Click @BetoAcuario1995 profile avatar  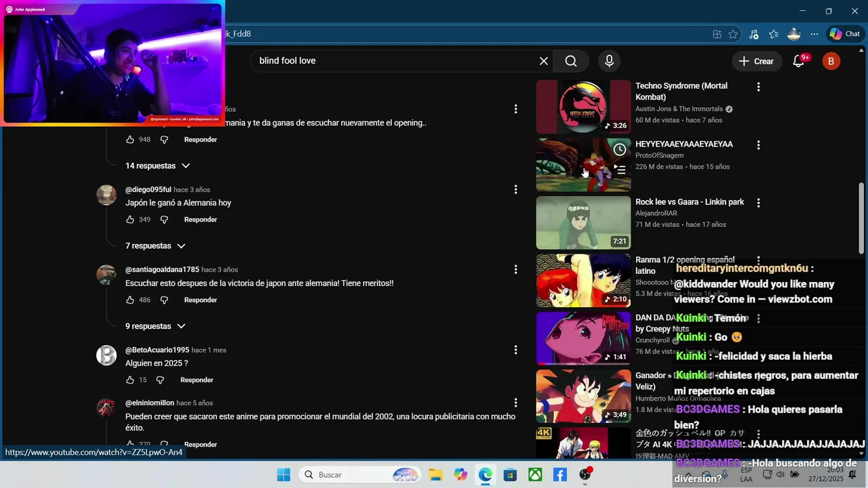pyautogui.click(x=106, y=355)
